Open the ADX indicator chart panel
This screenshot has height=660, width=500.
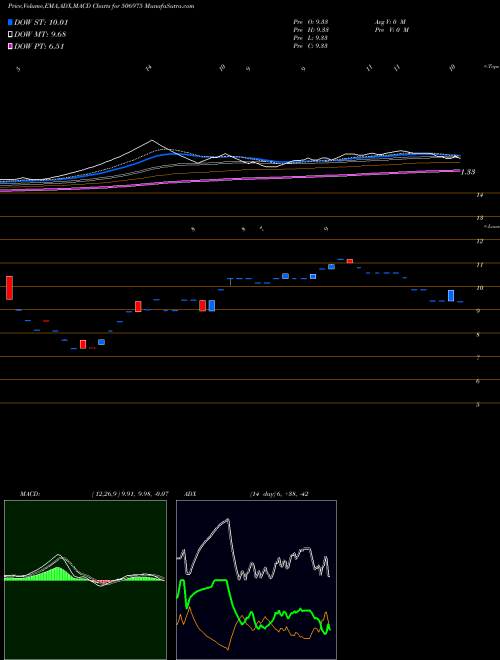coord(256,580)
